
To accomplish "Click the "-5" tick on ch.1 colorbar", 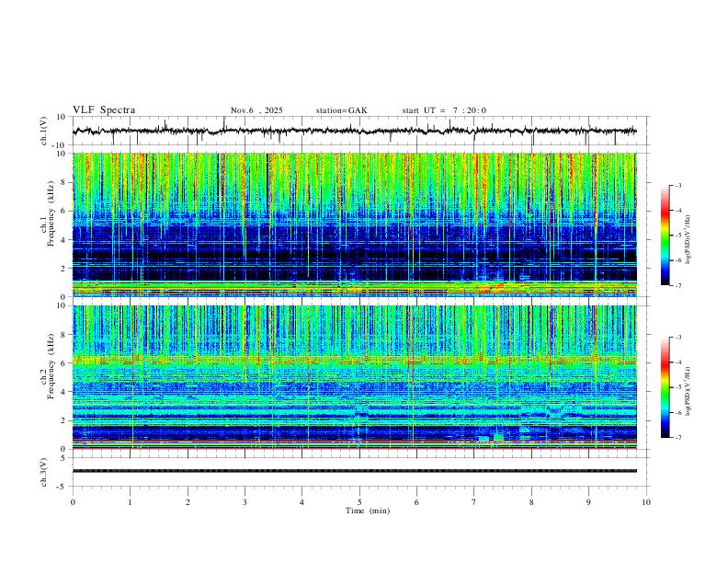I will click(678, 236).
